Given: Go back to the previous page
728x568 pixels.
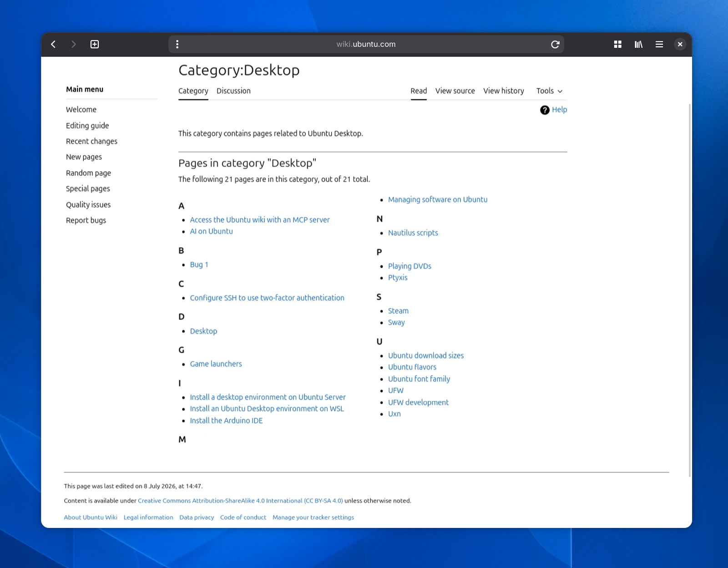Looking at the screenshot, I should click(53, 44).
